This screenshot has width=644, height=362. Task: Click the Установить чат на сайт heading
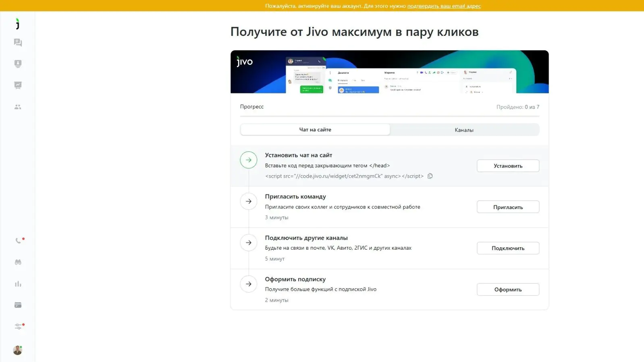(x=299, y=155)
